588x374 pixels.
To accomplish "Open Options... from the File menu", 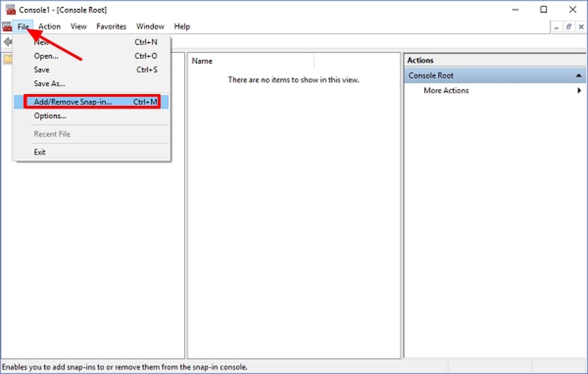I will tap(91, 116).
